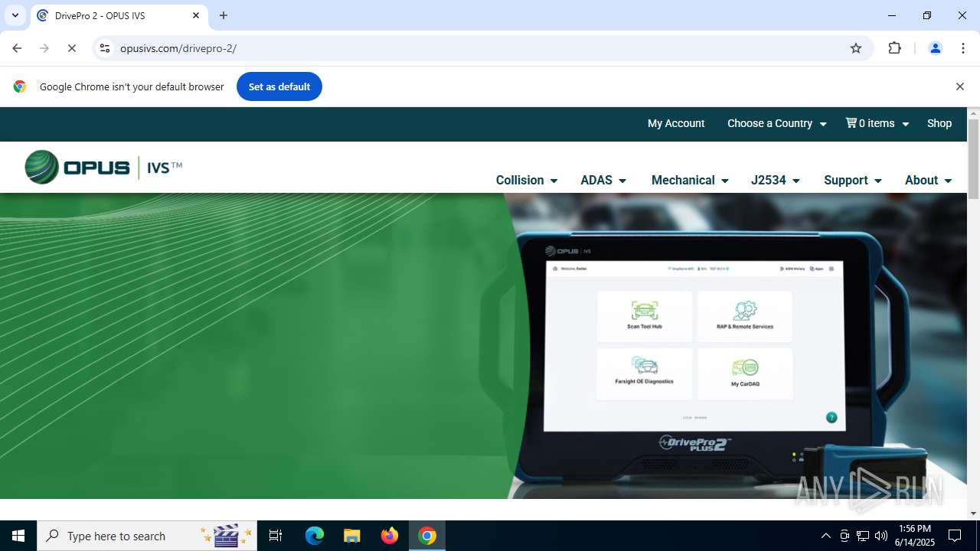Open the My Account link
The width and height of the screenshot is (980, 551).
[x=676, y=123]
